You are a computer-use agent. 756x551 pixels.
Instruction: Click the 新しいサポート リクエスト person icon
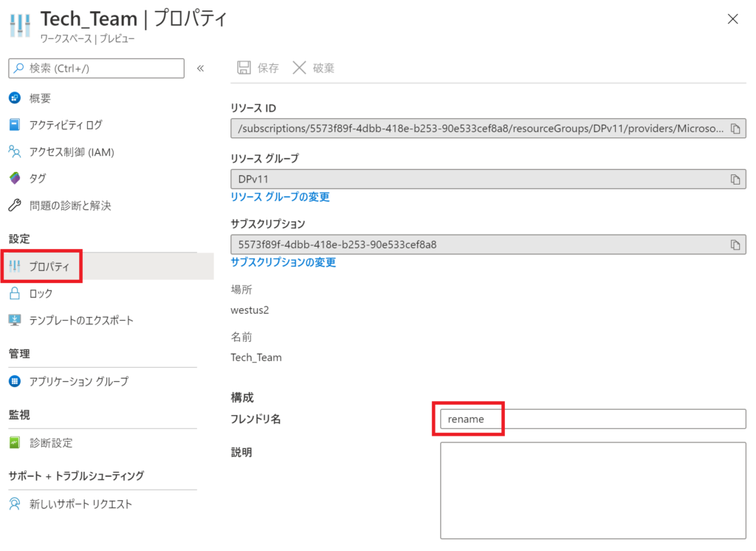(x=15, y=504)
